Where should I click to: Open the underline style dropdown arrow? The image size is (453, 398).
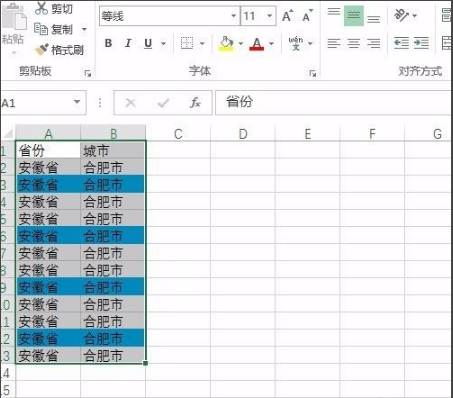[163, 44]
